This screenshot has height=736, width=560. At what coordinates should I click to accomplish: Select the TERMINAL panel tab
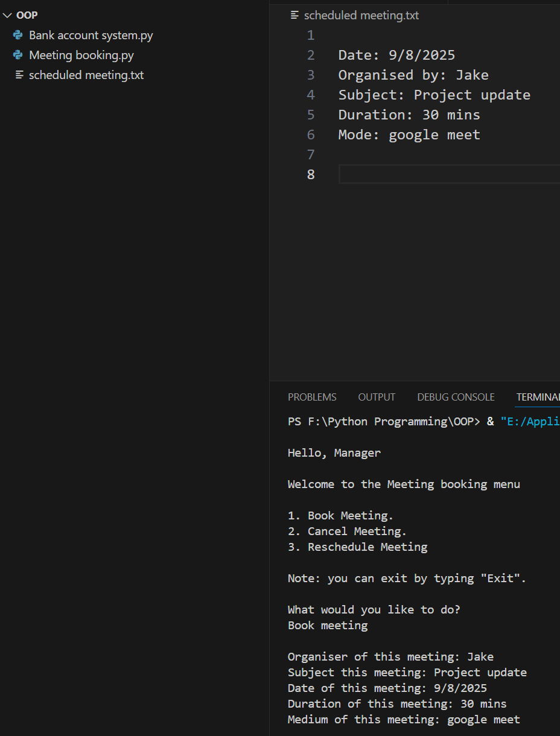click(x=537, y=397)
